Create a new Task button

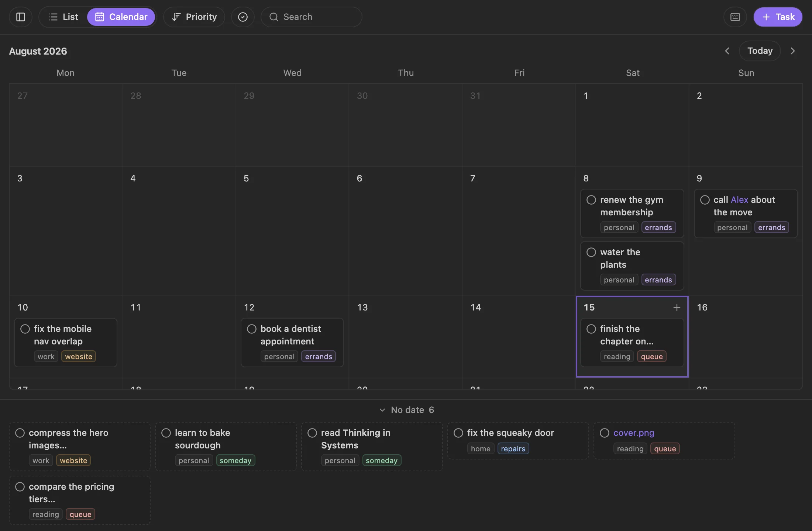(778, 17)
